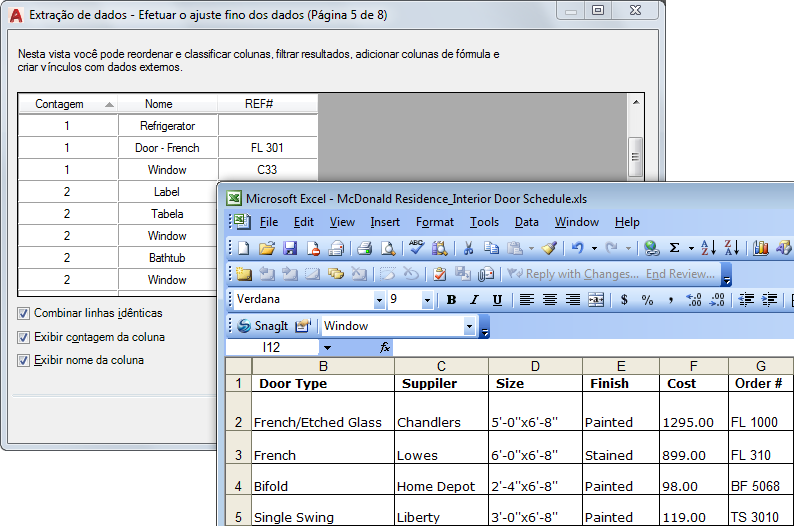Expand the Undo history dropdown arrow
This screenshot has height=526, width=794.
pyautogui.click(x=594, y=248)
